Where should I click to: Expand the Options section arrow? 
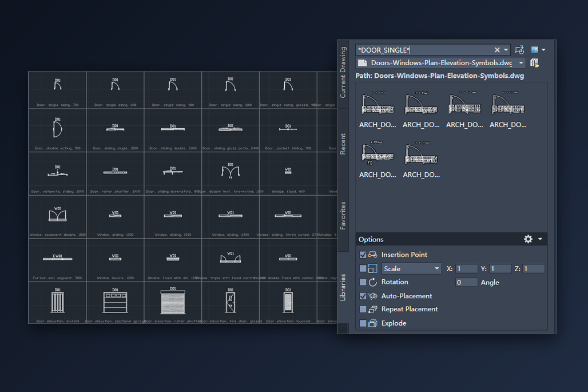[540, 239]
